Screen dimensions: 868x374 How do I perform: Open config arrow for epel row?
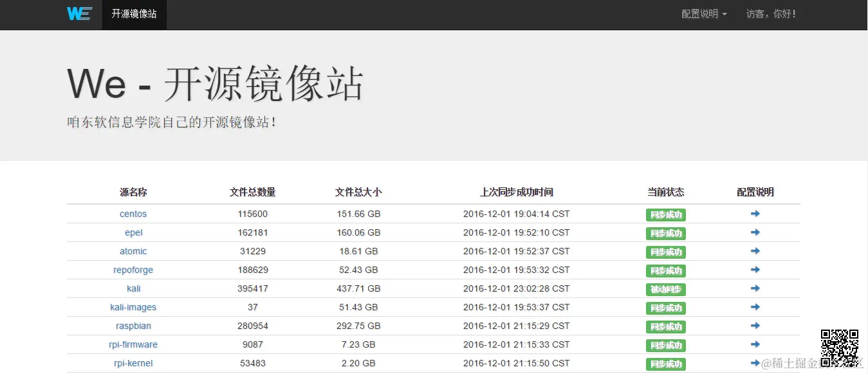pyautogui.click(x=755, y=232)
